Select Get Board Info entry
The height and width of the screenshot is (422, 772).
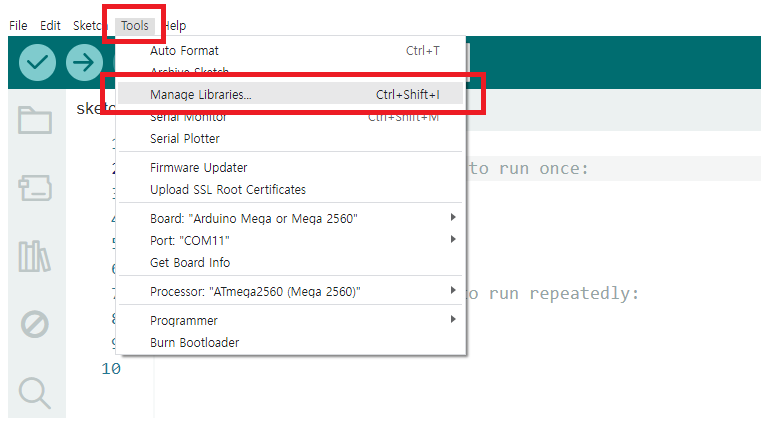[290, 262]
